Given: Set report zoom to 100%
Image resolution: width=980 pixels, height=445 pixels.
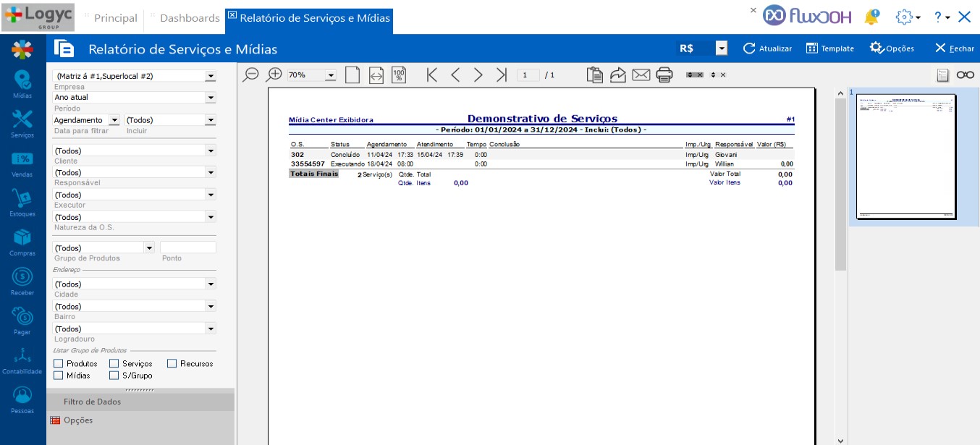Looking at the screenshot, I should pyautogui.click(x=399, y=75).
